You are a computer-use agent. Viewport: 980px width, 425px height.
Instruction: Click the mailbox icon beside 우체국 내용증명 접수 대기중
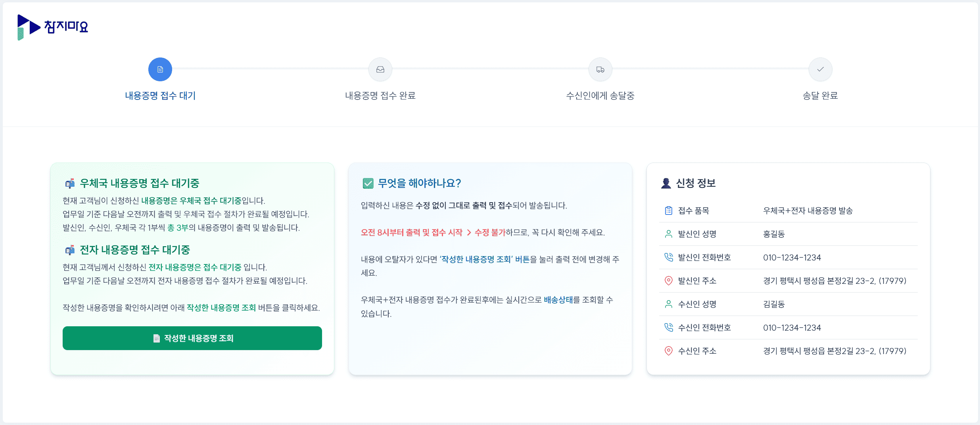point(70,183)
